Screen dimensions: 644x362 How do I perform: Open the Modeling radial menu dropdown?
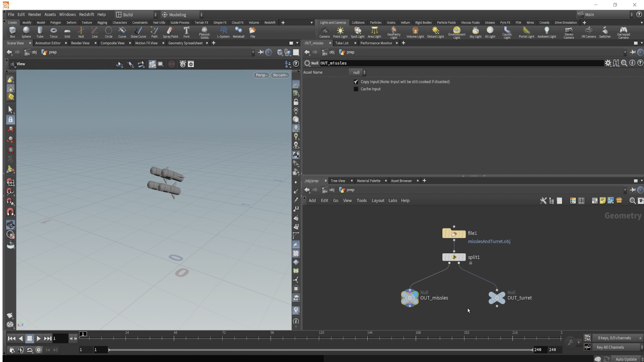click(182, 15)
